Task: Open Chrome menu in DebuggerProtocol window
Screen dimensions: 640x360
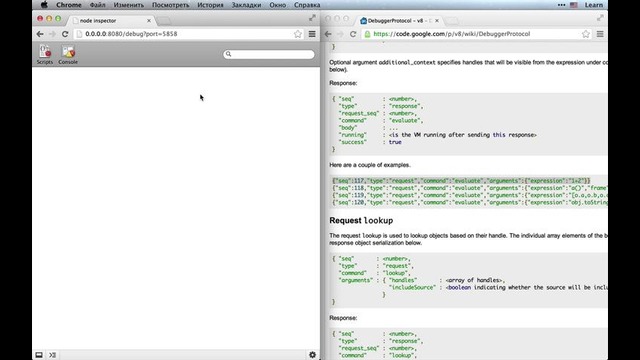Action: 600,34
